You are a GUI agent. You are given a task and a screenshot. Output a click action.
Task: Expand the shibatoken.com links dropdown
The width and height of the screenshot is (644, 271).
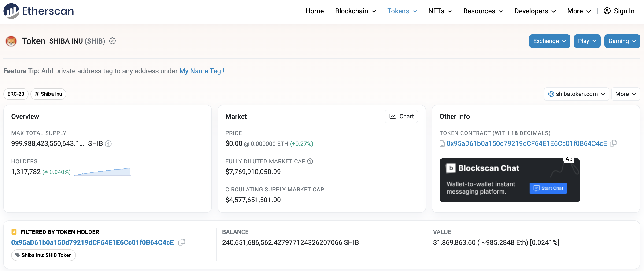[x=576, y=94]
